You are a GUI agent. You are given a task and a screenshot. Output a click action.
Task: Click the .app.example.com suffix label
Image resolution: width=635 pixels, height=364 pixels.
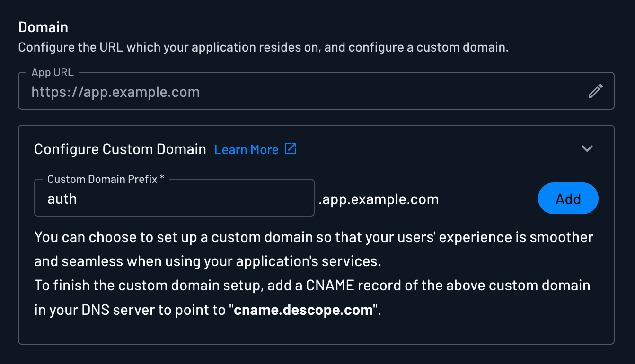click(379, 199)
